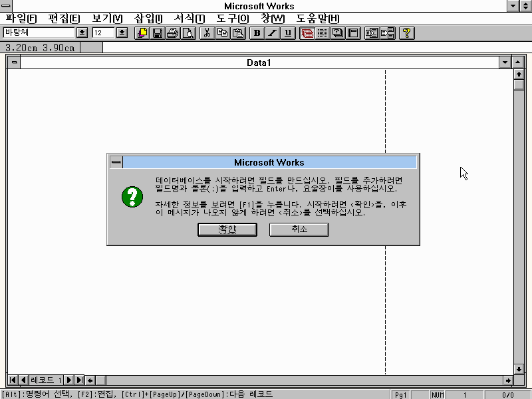Screen dimensions: 532x399
Task: Click the Cut scissors icon
Action: [207, 33]
